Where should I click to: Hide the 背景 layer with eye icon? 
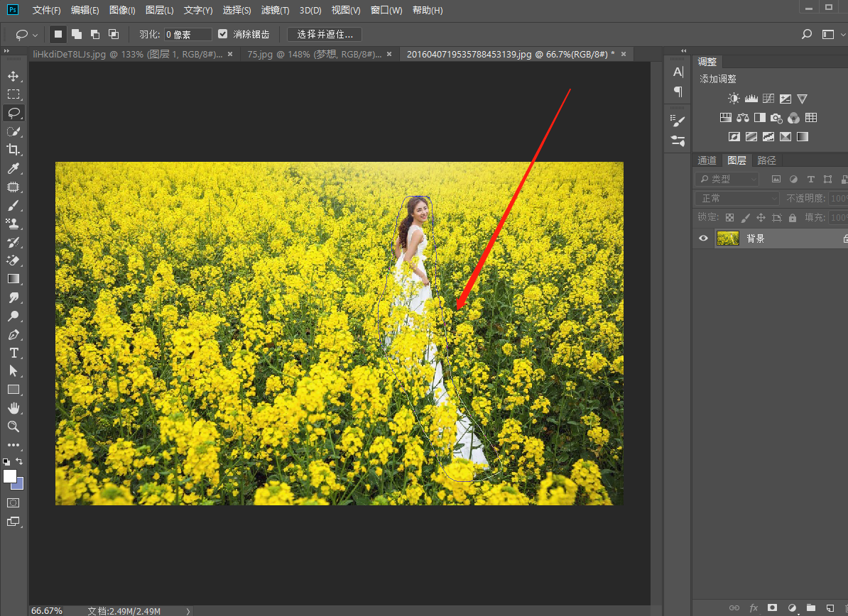click(x=703, y=238)
